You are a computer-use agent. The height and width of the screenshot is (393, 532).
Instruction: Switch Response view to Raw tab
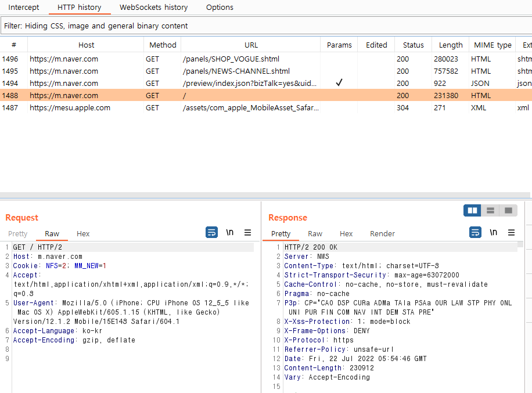click(x=315, y=233)
